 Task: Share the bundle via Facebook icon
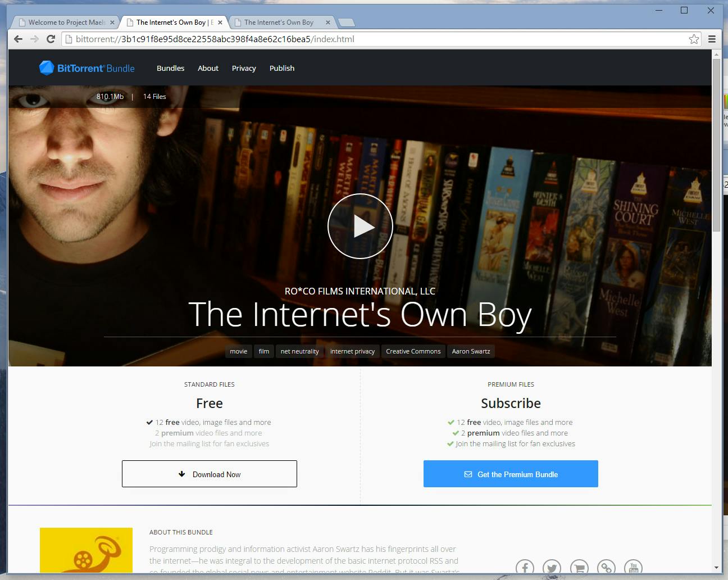point(525,567)
